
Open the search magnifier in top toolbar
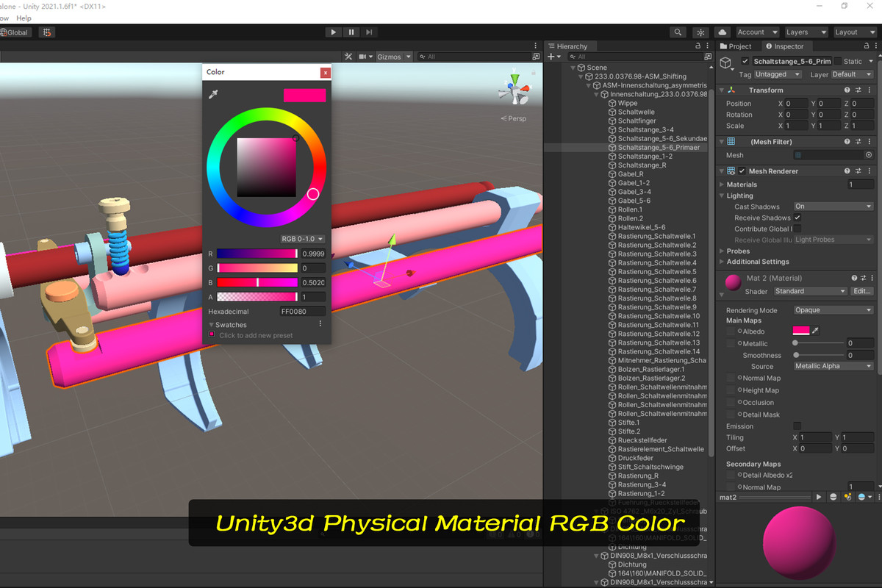(678, 32)
